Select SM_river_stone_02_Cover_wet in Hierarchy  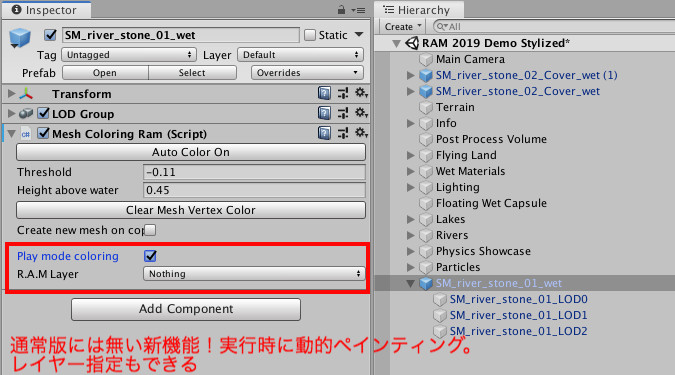click(x=517, y=91)
